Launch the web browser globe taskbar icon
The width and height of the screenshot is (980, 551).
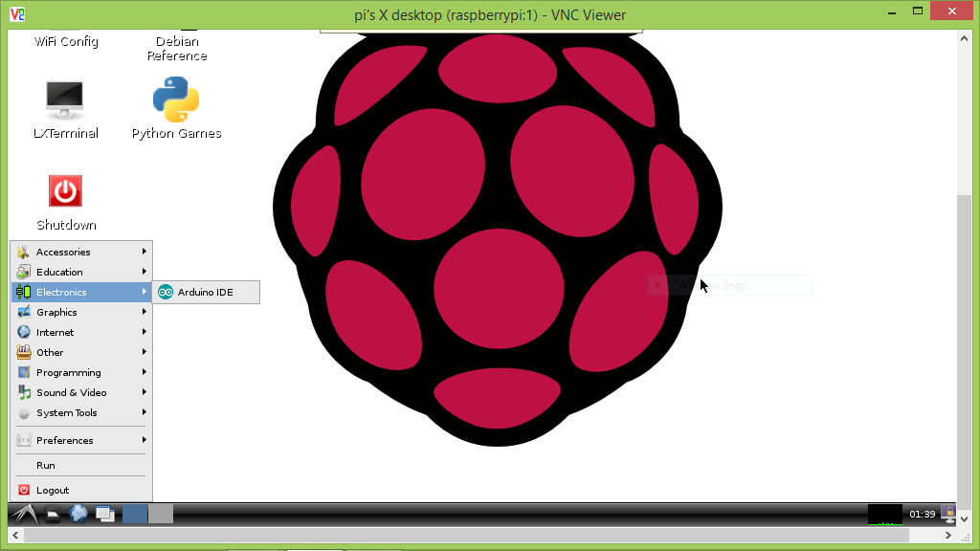tap(78, 514)
